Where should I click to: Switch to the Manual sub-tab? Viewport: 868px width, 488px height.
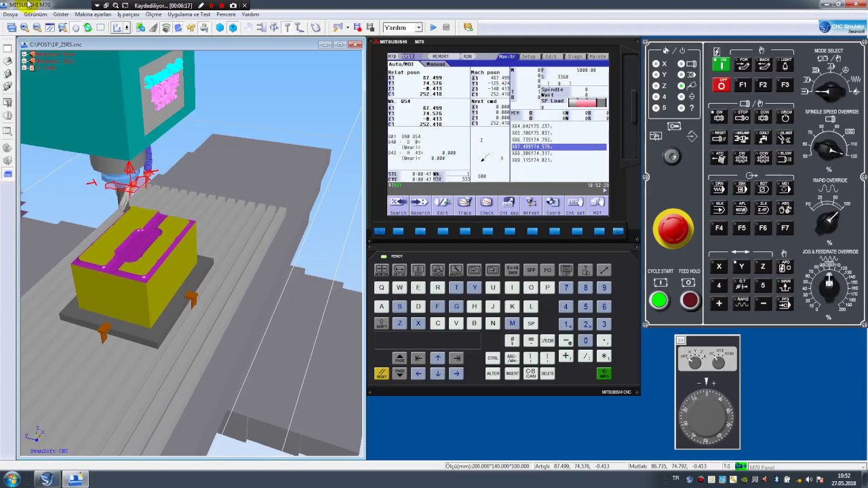point(435,64)
